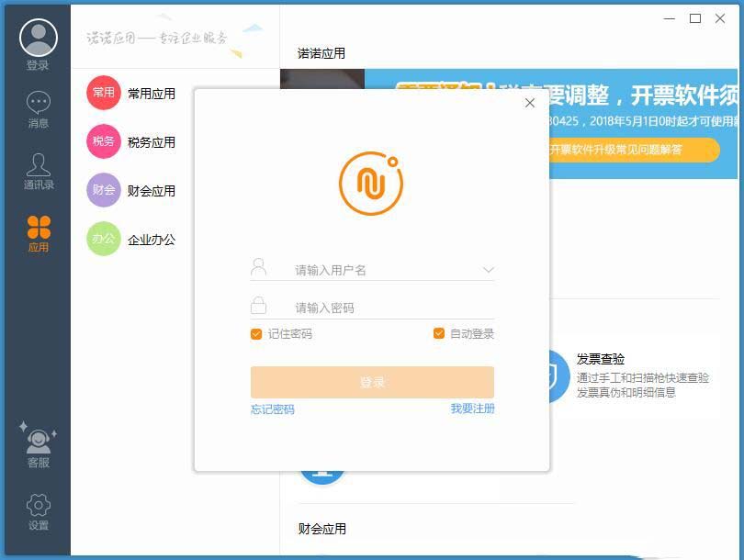Click the 我要注册 link
The width and height of the screenshot is (744, 560).
(472, 409)
